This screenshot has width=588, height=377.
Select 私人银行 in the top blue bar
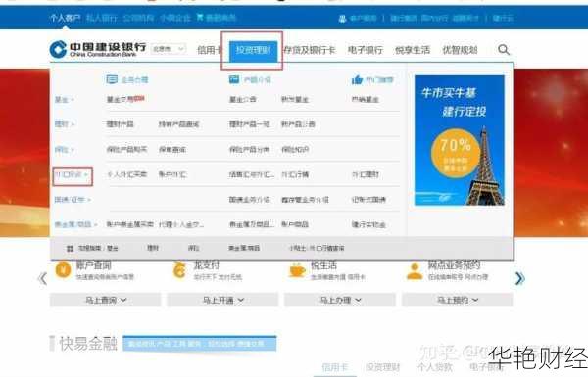[x=101, y=18]
